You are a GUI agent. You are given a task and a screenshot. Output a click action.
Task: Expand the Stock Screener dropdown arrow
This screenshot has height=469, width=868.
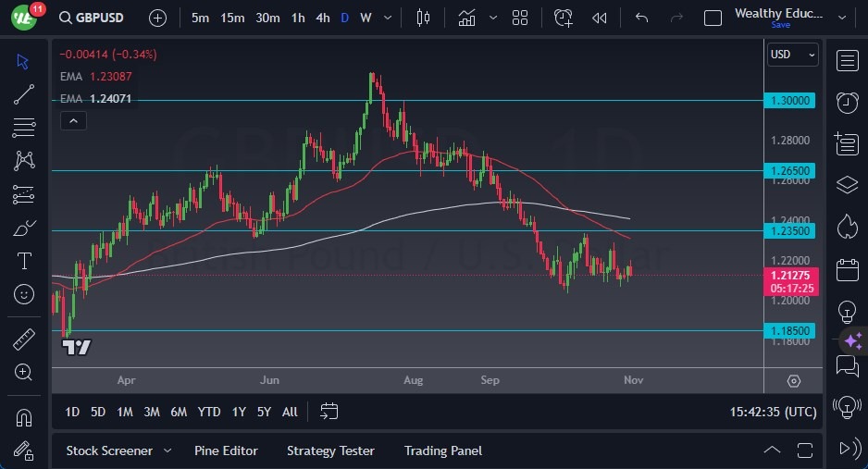click(x=167, y=450)
